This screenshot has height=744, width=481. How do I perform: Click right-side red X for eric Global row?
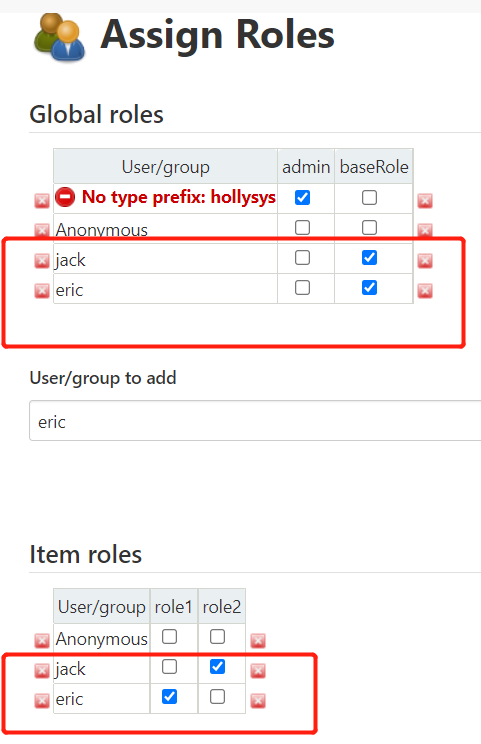click(425, 290)
